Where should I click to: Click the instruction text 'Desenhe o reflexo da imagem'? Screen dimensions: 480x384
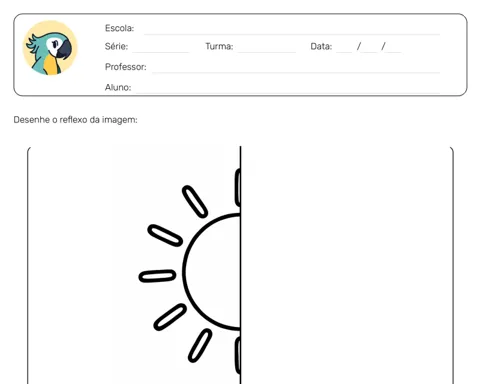tap(75, 120)
